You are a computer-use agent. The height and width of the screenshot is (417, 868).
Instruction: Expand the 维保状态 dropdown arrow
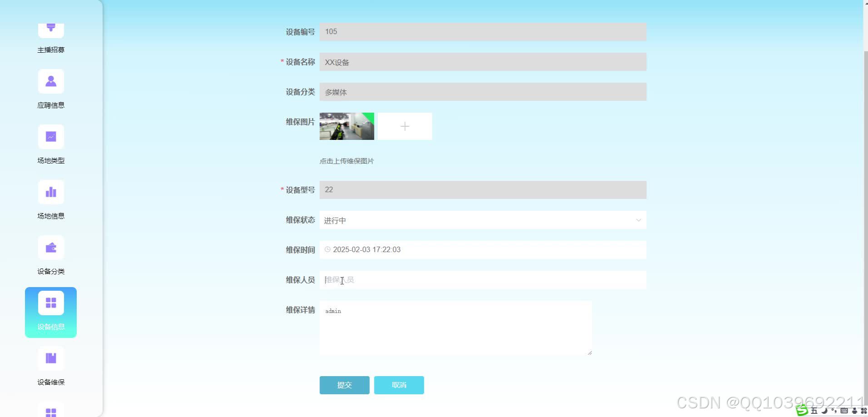[x=638, y=220]
